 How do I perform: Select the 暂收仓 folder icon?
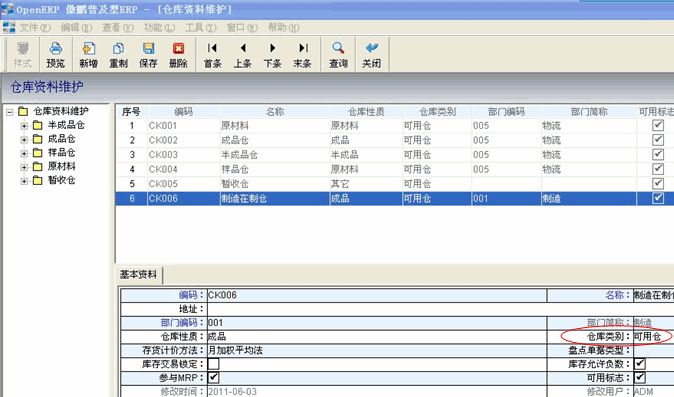click(38, 180)
